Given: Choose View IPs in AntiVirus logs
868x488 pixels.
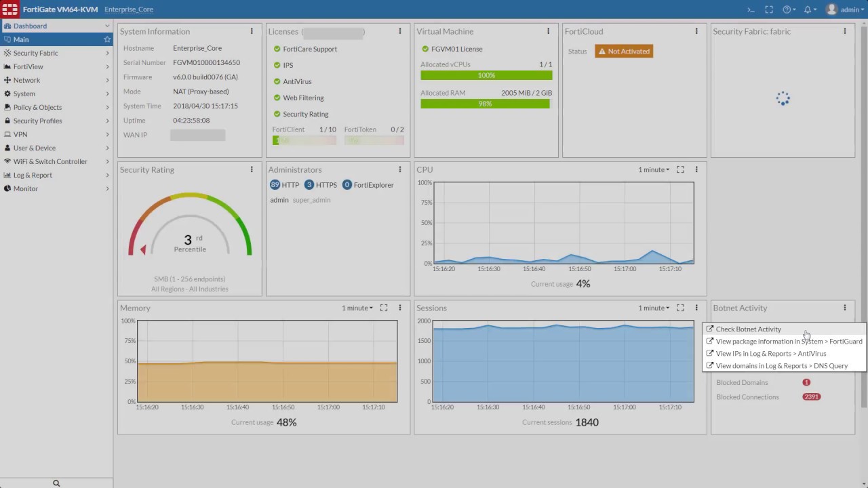Looking at the screenshot, I should pos(785,353).
